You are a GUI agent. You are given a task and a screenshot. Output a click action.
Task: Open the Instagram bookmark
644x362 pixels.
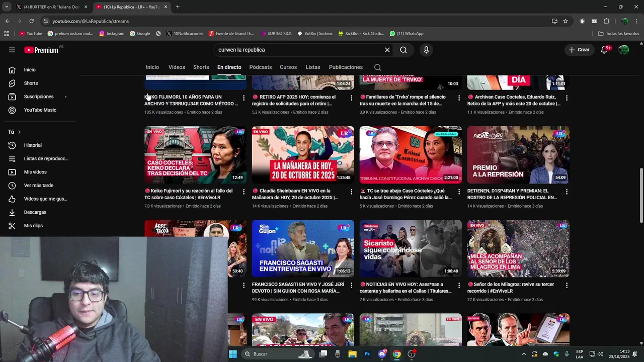(112, 34)
